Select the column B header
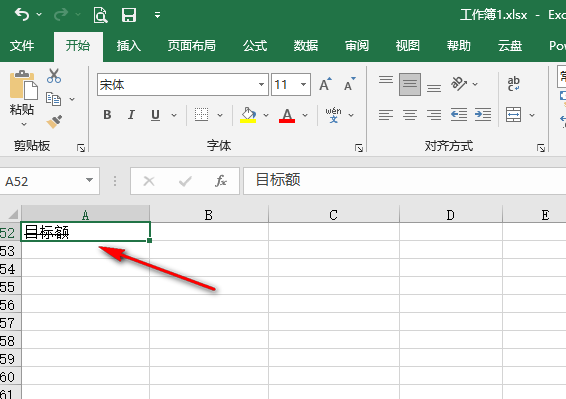The image size is (566, 399). pos(209,214)
